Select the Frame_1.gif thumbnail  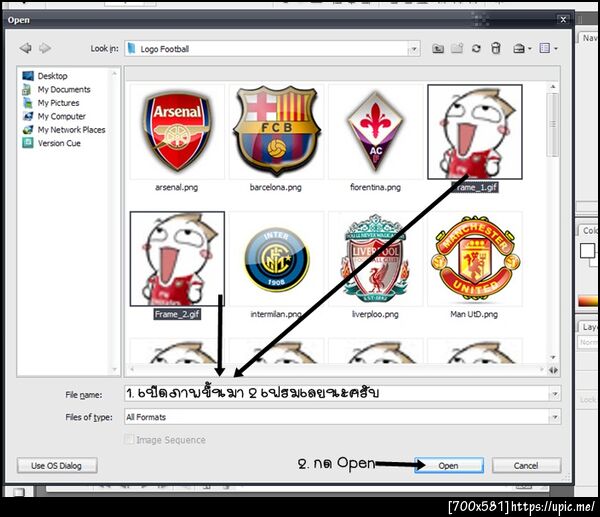474,132
